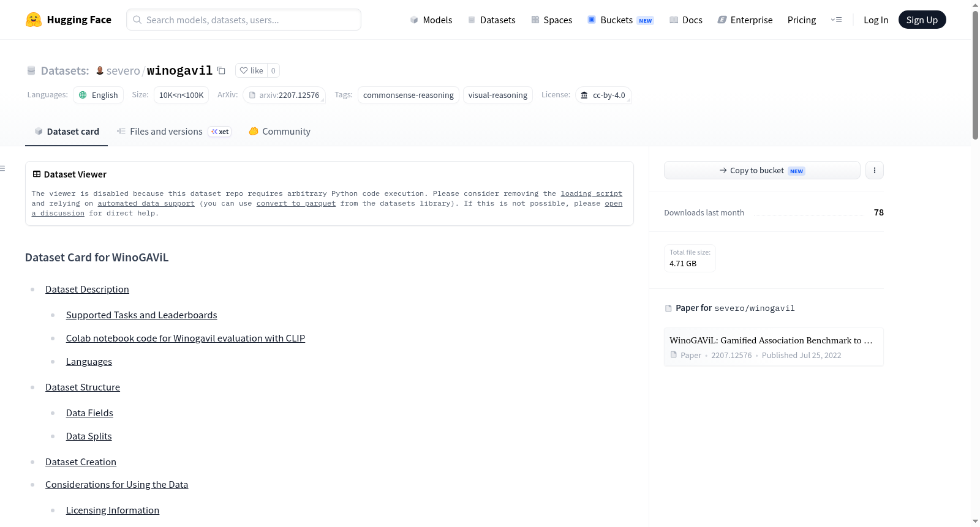Click the Copy to bucket button
The image size is (980, 527).
pyautogui.click(x=762, y=170)
